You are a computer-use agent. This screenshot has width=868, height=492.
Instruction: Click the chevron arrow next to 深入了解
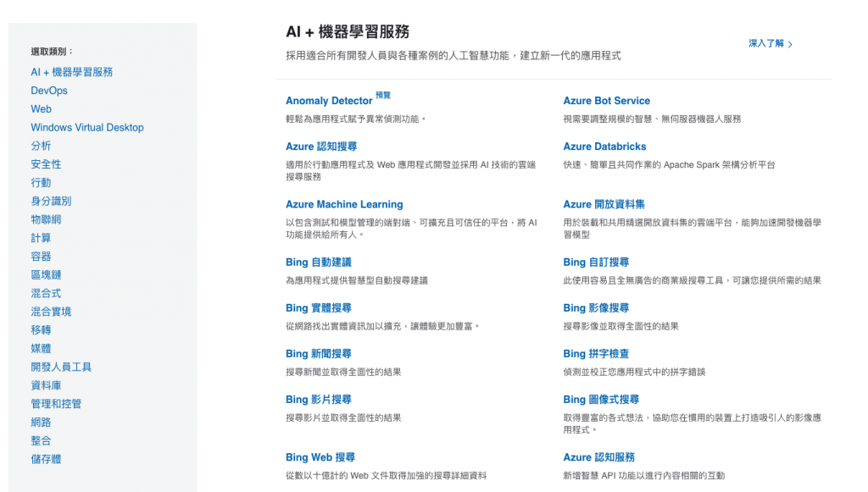790,44
